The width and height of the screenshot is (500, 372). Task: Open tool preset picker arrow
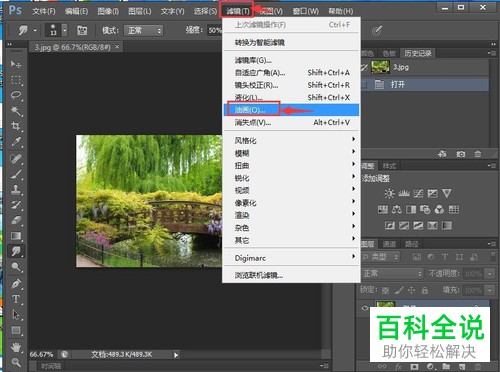pos(35,31)
